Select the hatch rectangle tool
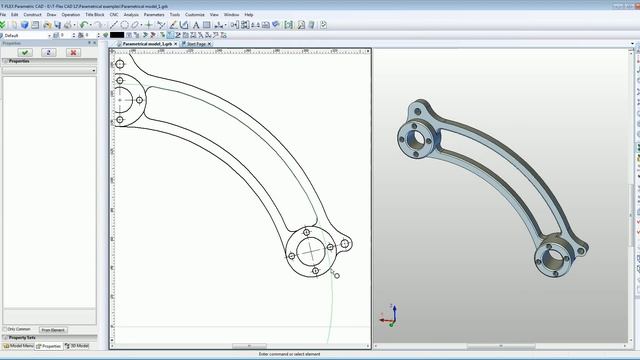 (207, 25)
